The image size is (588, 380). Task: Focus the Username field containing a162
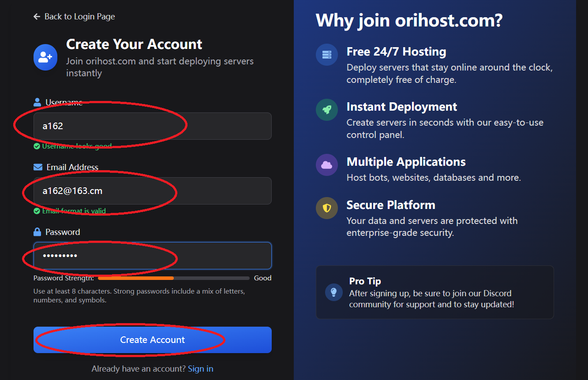tap(152, 126)
